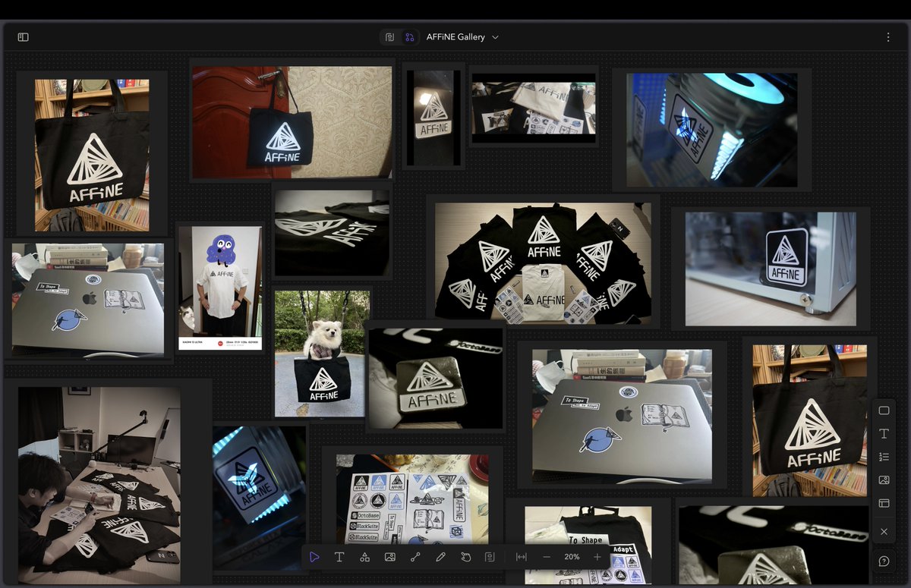This screenshot has width=911, height=588.
Task: Pick the Image tool in bottom toolbar
Action: (389, 557)
